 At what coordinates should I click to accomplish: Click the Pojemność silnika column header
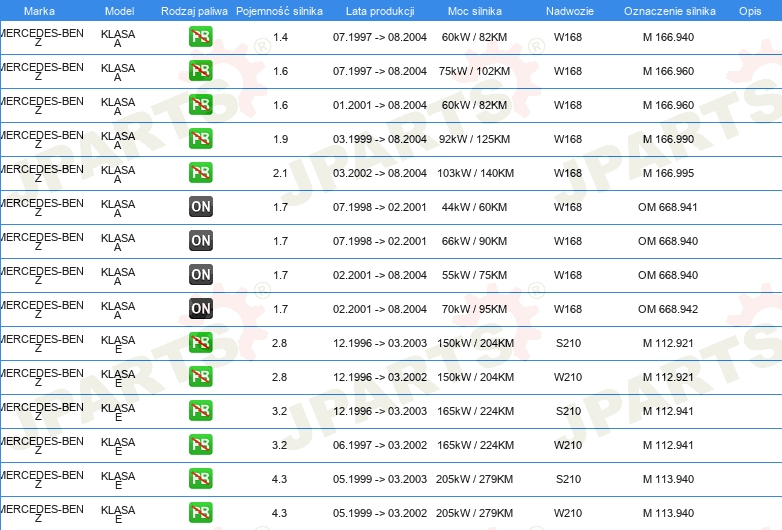point(279,11)
